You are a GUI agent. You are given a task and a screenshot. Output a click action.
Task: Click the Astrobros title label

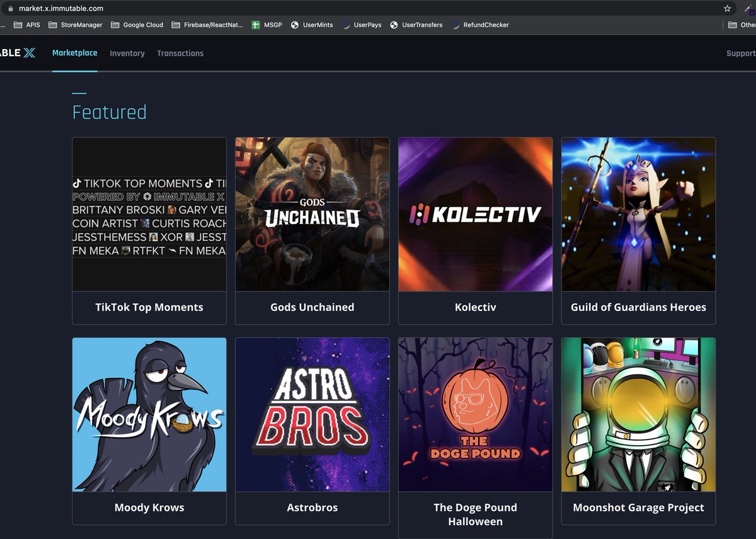tap(312, 508)
